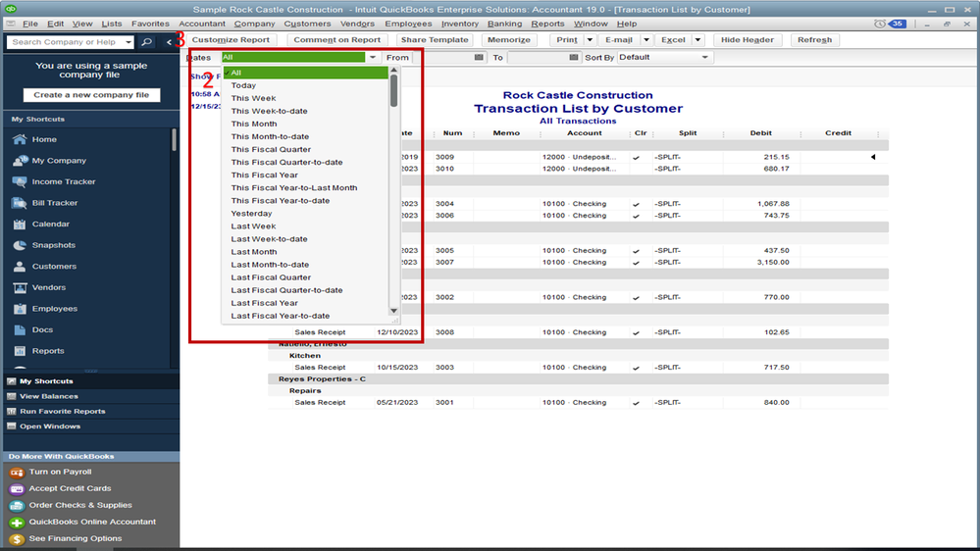Image resolution: width=980 pixels, height=551 pixels.
Task: Click the Debit column header
Action: pyautogui.click(x=760, y=133)
